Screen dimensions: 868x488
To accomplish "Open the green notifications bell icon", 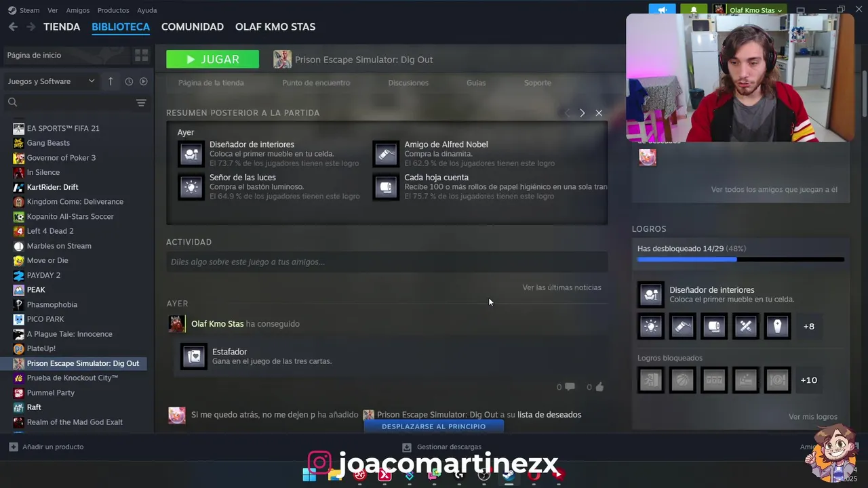I will coord(693,10).
